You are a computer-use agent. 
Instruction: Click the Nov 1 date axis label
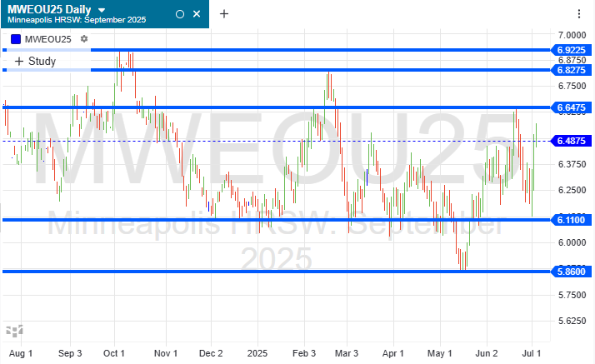(x=166, y=353)
